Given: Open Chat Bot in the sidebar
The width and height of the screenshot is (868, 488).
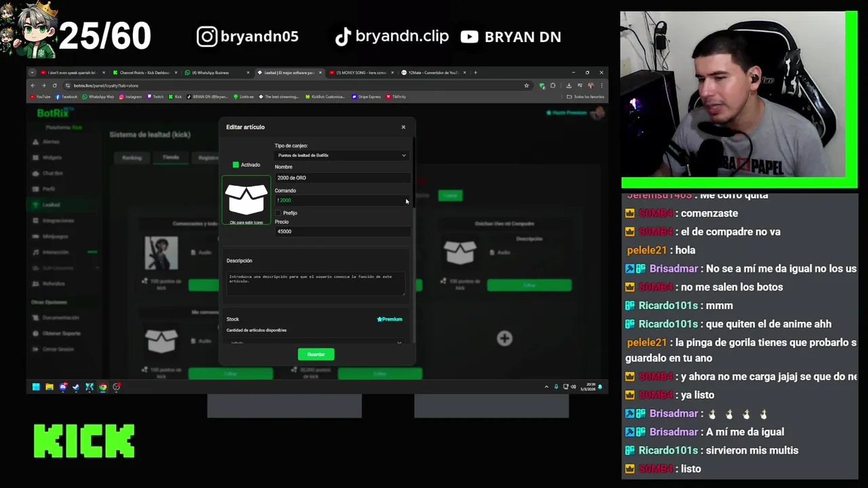Looking at the screenshot, I should (53, 174).
